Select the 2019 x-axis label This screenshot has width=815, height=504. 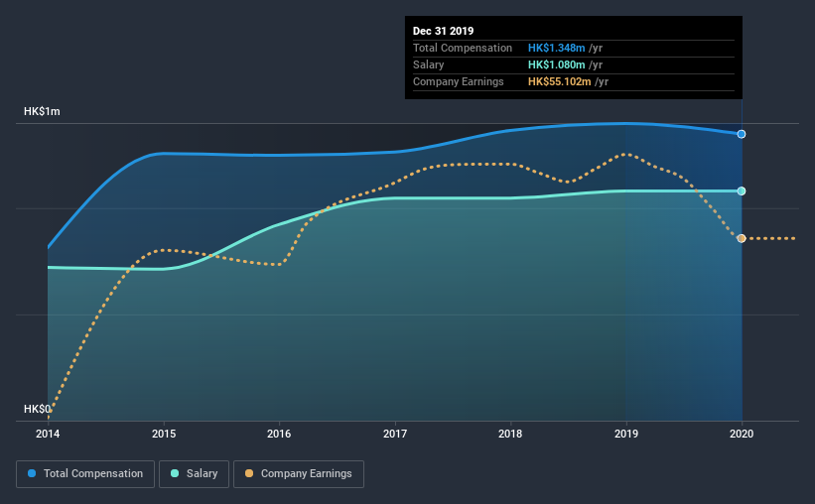626,434
